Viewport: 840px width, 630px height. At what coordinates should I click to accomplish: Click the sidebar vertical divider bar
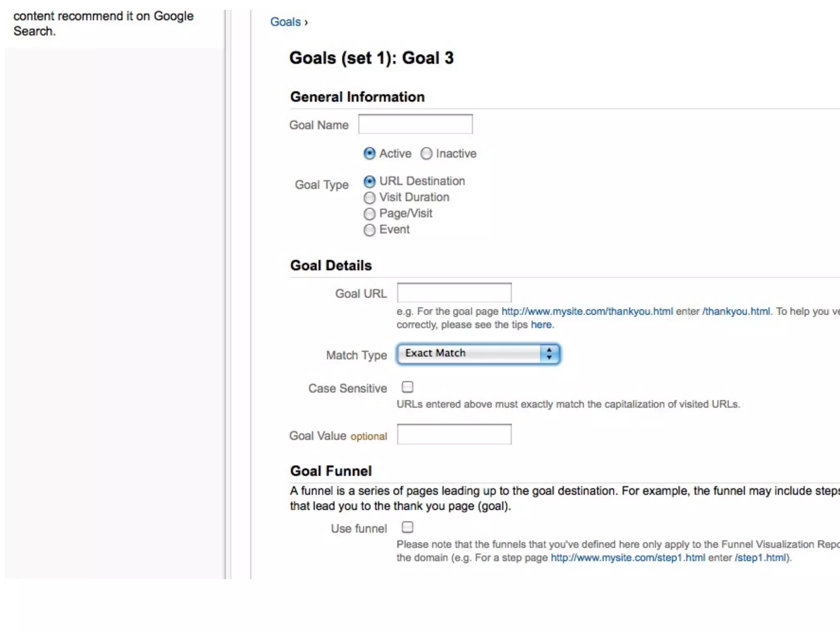coord(225,287)
